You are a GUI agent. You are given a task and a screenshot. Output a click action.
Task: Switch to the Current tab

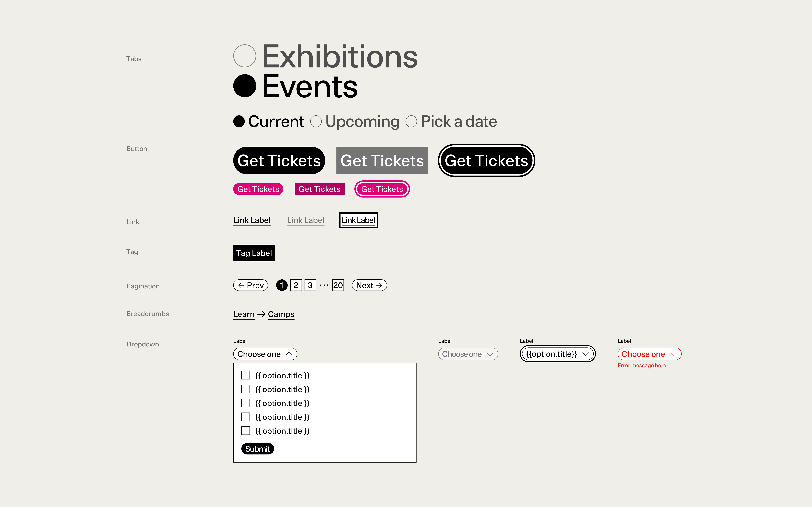coord(239,121)
